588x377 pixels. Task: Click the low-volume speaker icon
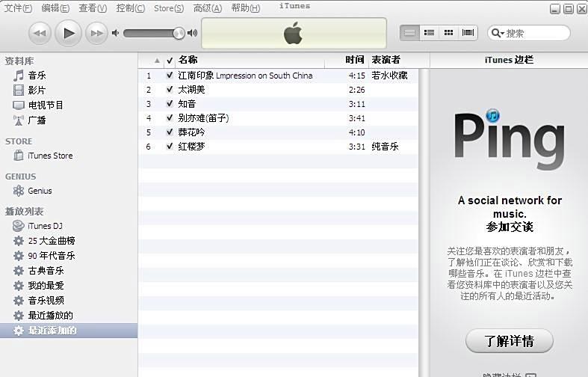(115, 33)
